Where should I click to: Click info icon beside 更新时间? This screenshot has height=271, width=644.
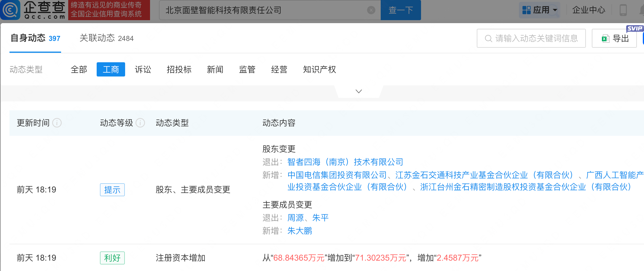(57, 123)
